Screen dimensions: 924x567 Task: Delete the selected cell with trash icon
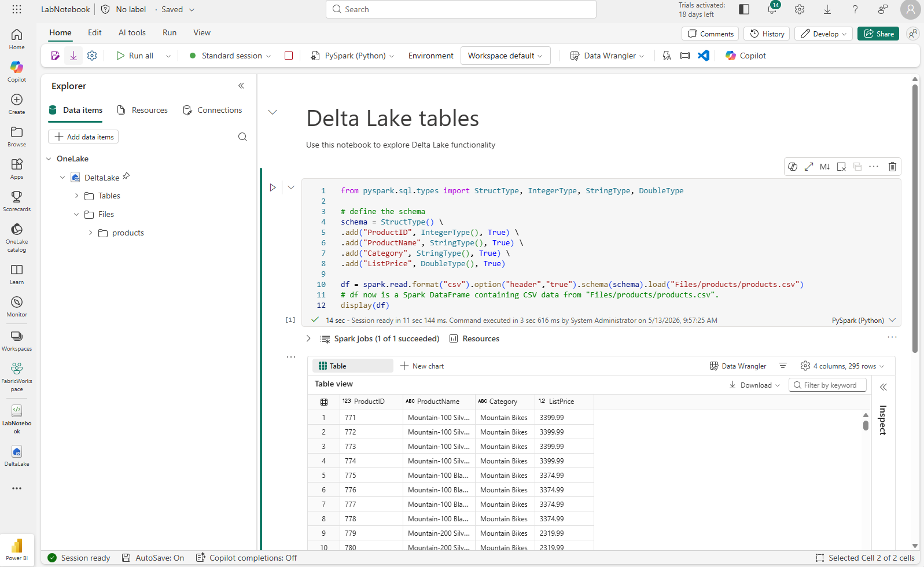(x=892, y=167)
